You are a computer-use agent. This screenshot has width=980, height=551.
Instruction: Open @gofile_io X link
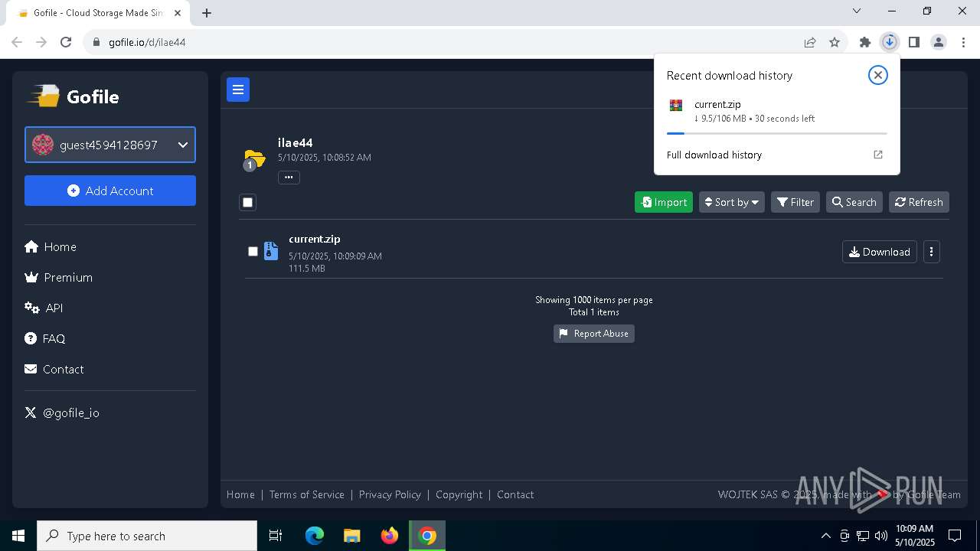pos(62,412)
